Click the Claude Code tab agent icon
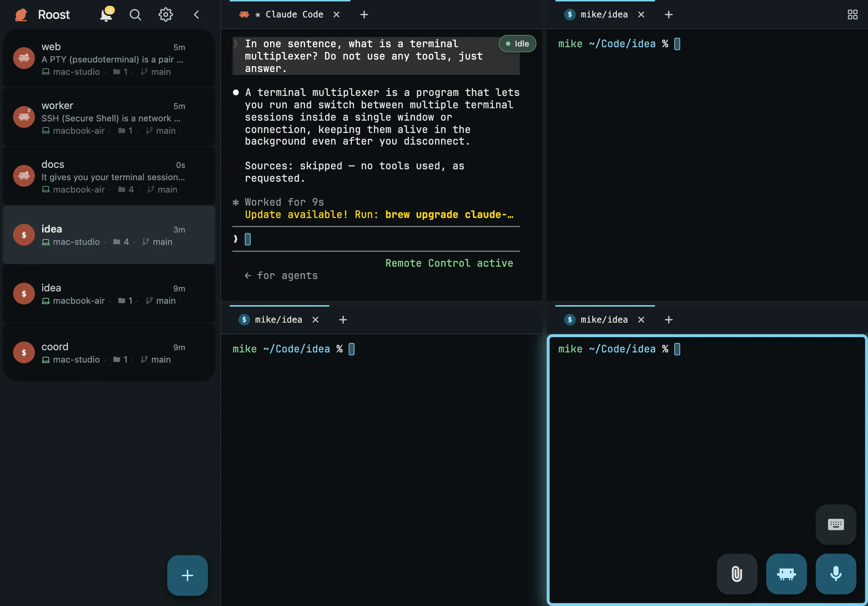The width and height of the screenshot is (868, 606). tap(244, 15)
